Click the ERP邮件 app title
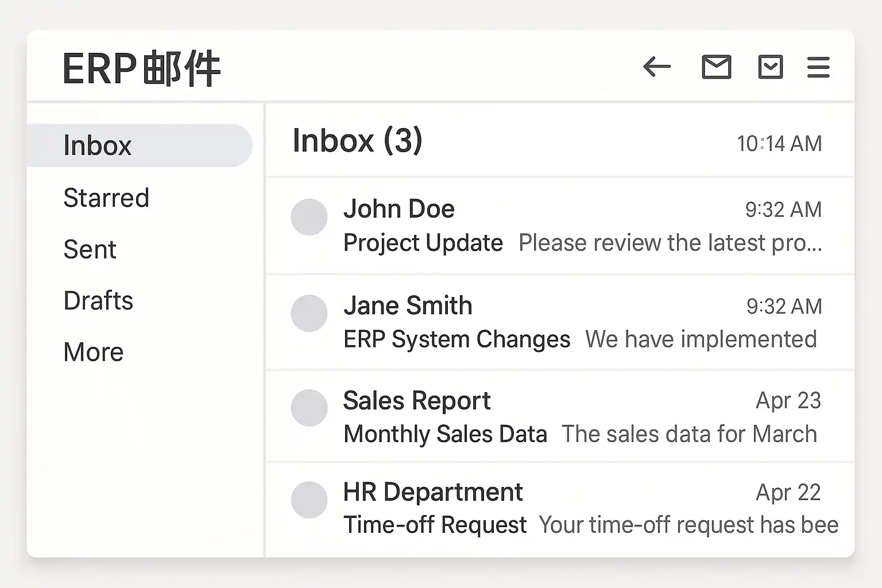This screenshot has height=588, width=882. [x=141, y=68]
